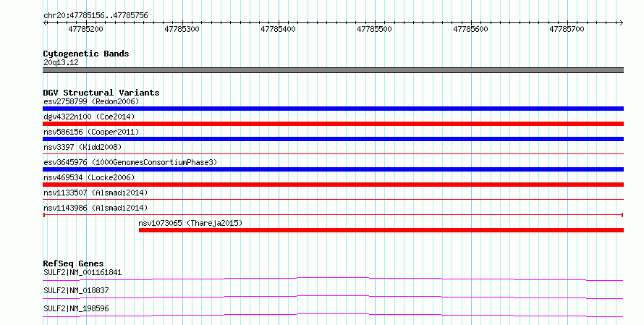Select the red bar for nsv1073065
644x325 pixels.
(x=381, y=230)
